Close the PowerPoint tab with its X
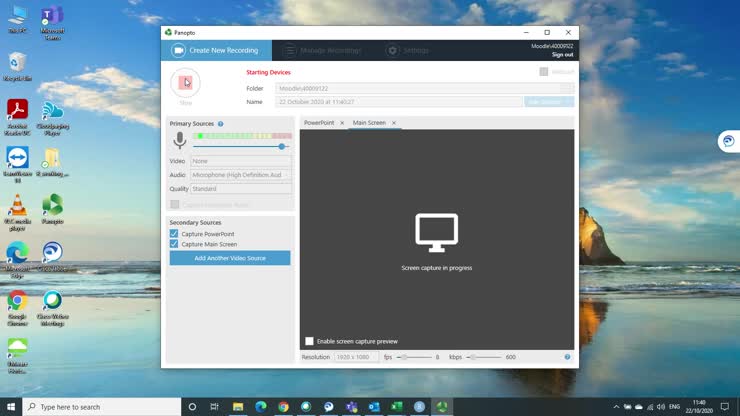The image size is (740, 416). coord(342,123)
